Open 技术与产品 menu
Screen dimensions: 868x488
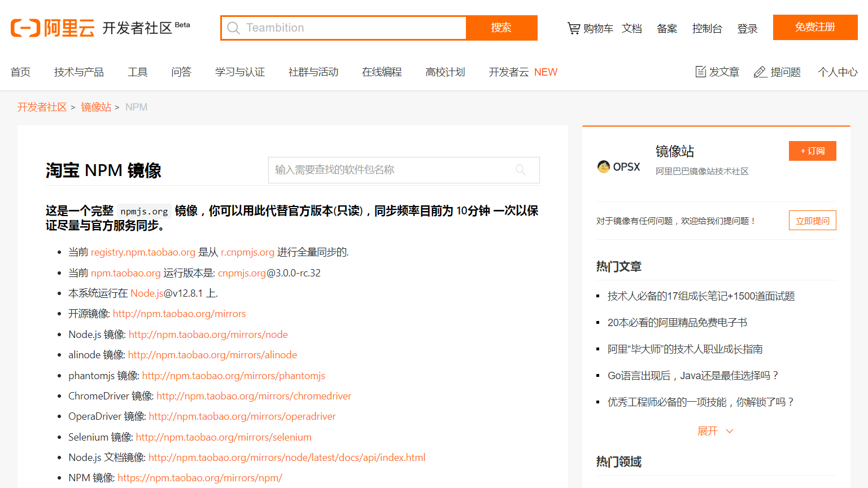(79, 72)
